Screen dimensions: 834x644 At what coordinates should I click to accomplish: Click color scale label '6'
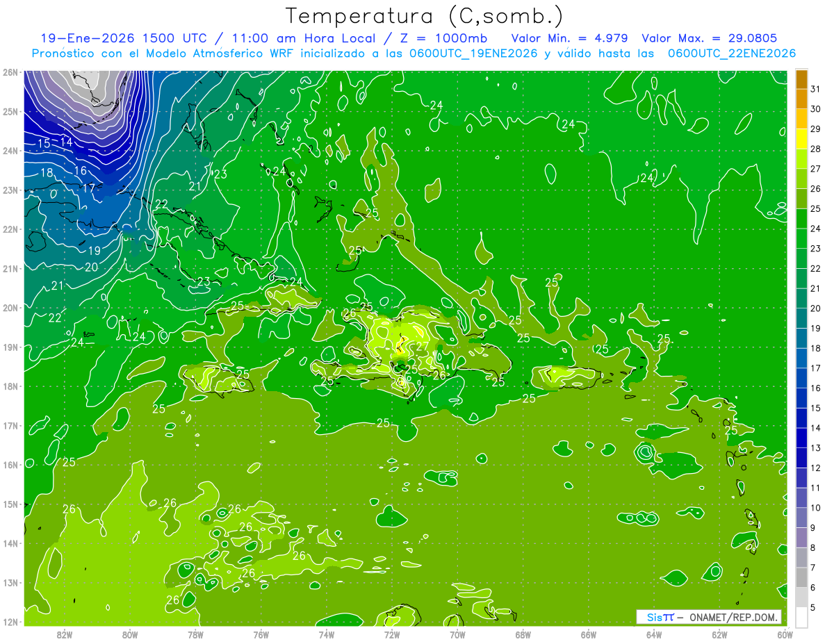(x=813, y=588)
